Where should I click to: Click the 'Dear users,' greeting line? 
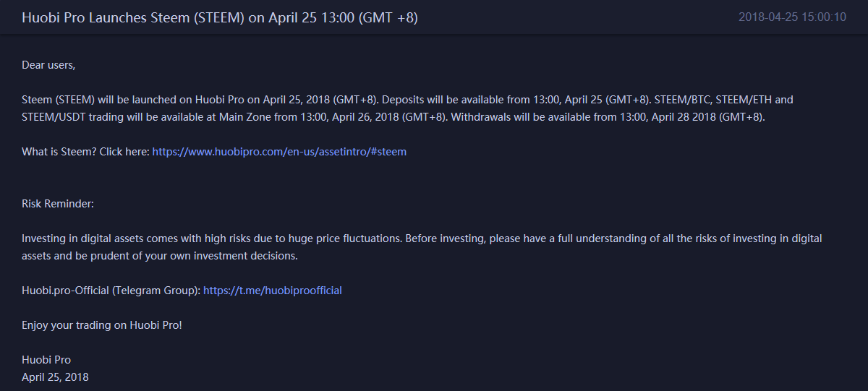[x=48, y=65]
